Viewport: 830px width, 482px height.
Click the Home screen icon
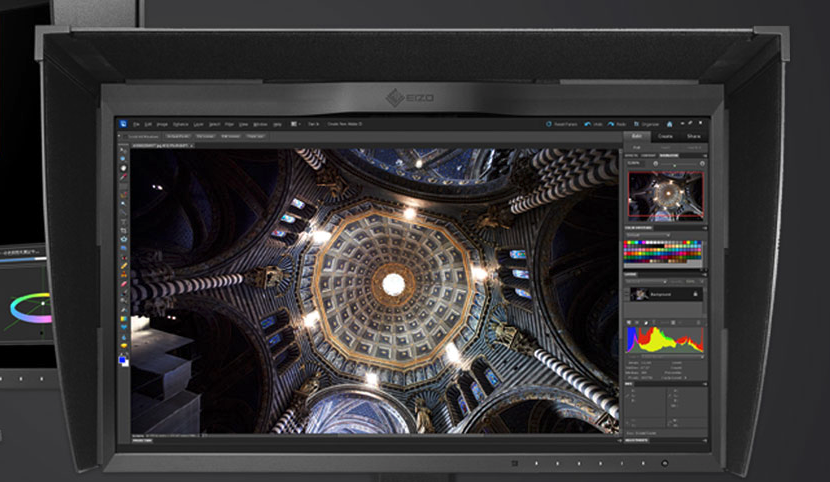(x=670, y=124)
